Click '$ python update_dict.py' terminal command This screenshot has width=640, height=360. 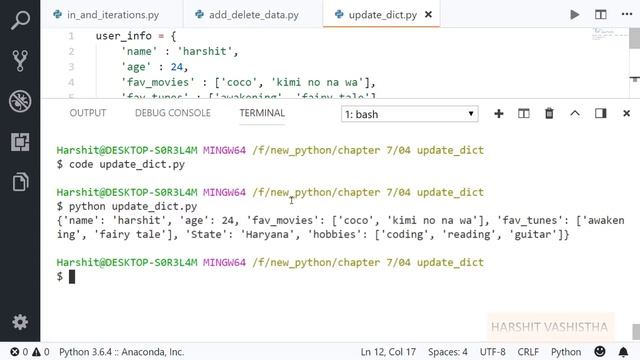(127, 207)
